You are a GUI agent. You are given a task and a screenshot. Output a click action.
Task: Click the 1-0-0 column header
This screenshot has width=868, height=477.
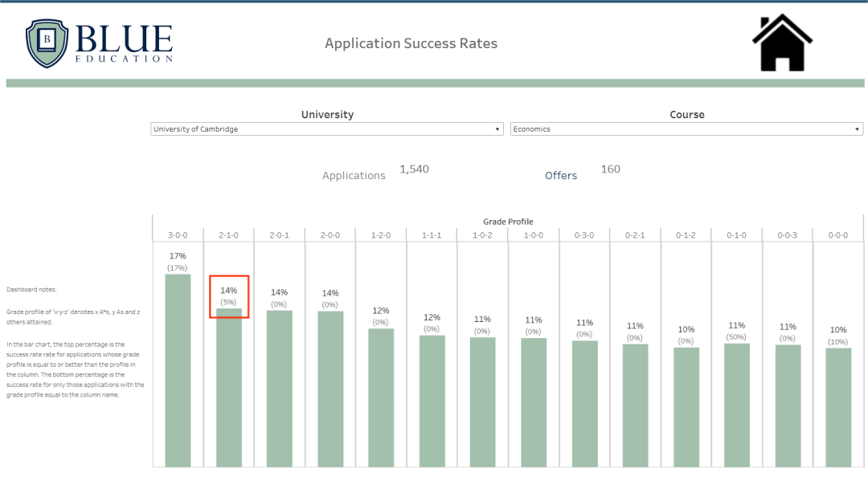pos(534,235)
